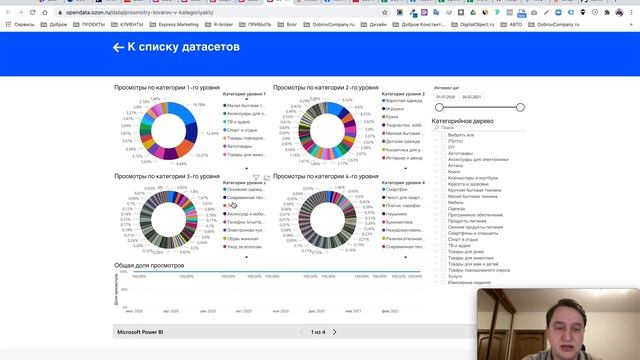The width and height of the screenshot is (640, 360).
Task: Check the Малая бытовая техника checkbox
Action: click(x=443, y=196)
